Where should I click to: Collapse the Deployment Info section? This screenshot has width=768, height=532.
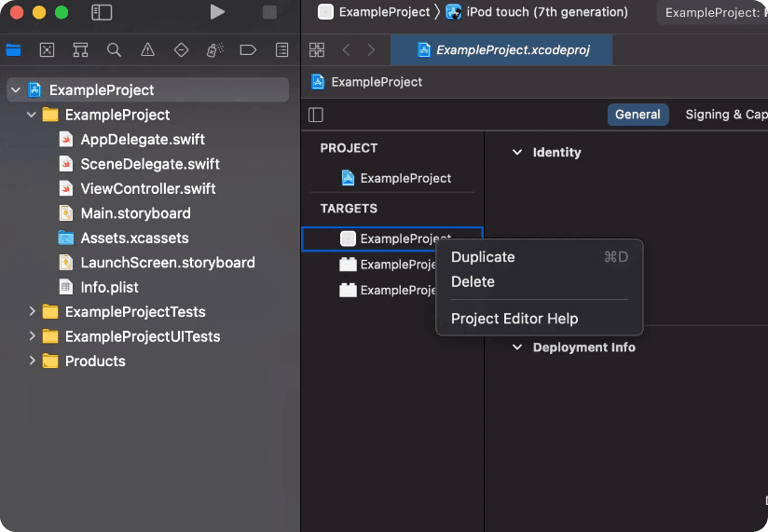click(x=516, y=347)
